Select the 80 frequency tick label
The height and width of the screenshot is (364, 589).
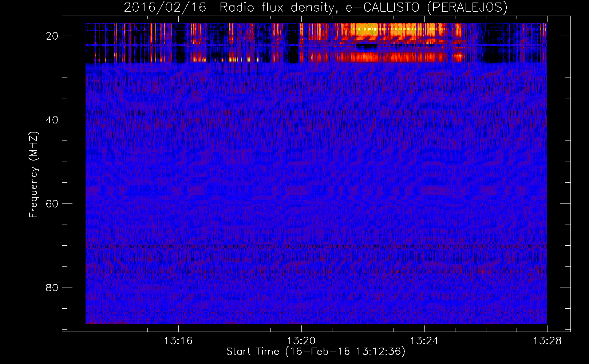coord(52,288)
